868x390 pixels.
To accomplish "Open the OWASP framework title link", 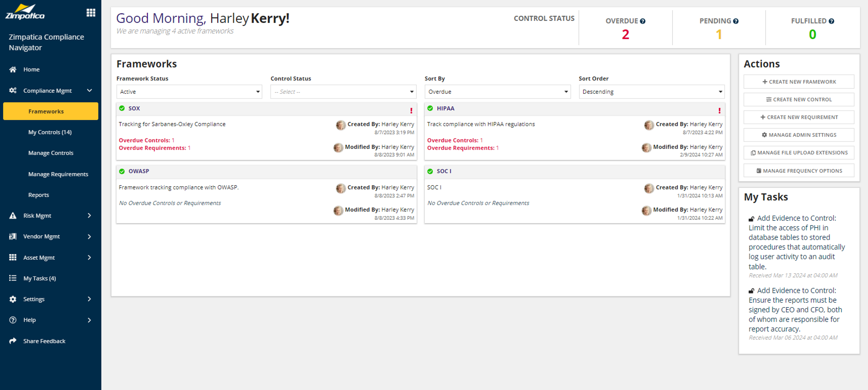I will click(x=139, y=171).
